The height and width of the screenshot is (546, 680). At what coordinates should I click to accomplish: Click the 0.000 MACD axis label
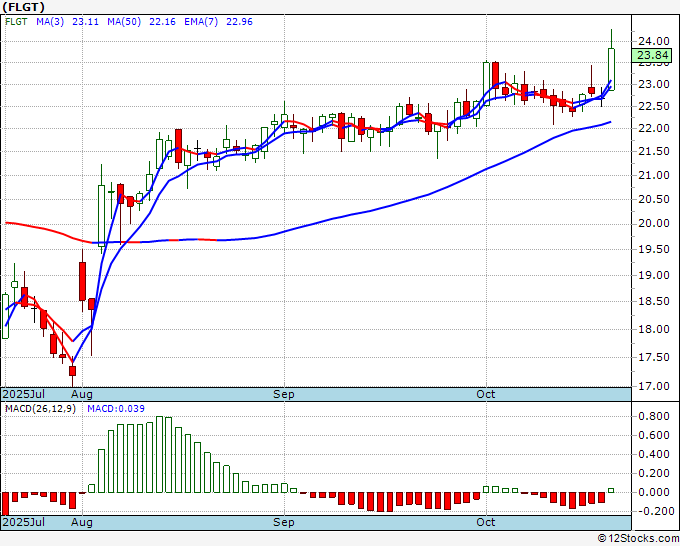point(654,492)
